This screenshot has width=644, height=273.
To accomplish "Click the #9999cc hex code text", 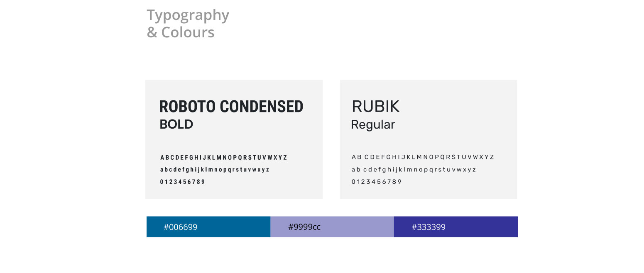I will pyautogui.click(x=304, y=227).
